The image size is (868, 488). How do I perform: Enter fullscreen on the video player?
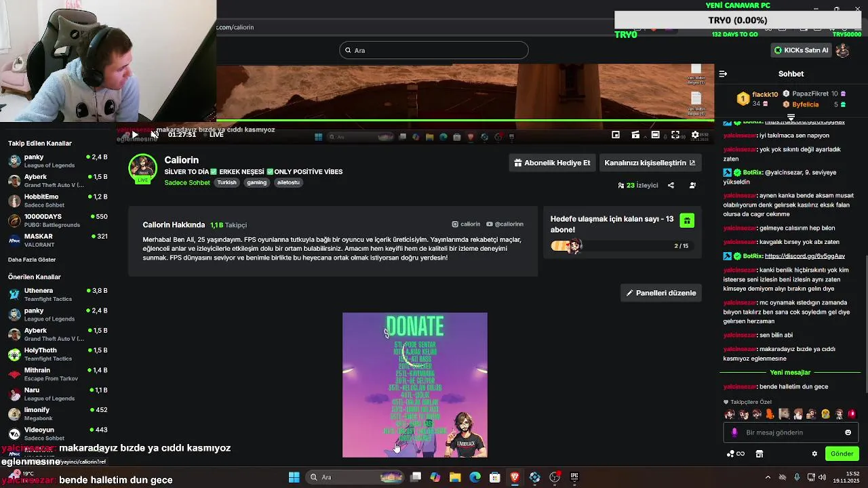coord(675,135)
